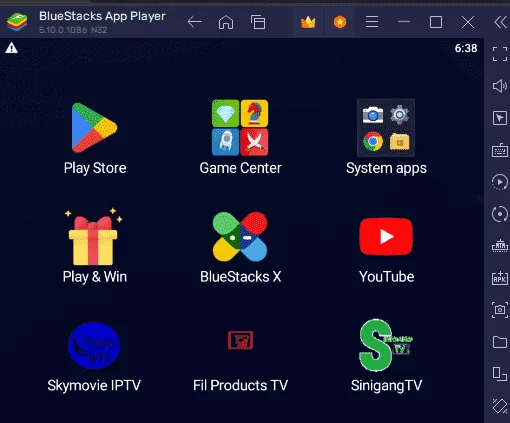Open keyboard game controls
Screen dimensions: 510x423
coord(500,150)
